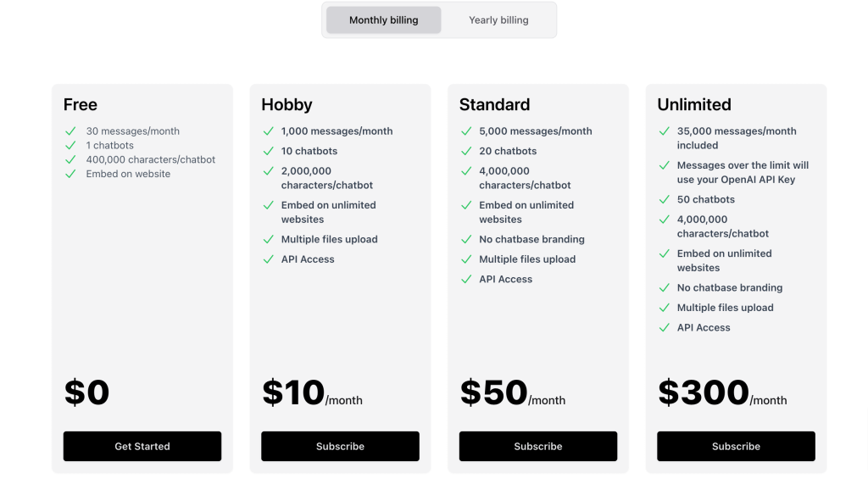
Task: Click the Free plan heading
Action: coord(81,105)
